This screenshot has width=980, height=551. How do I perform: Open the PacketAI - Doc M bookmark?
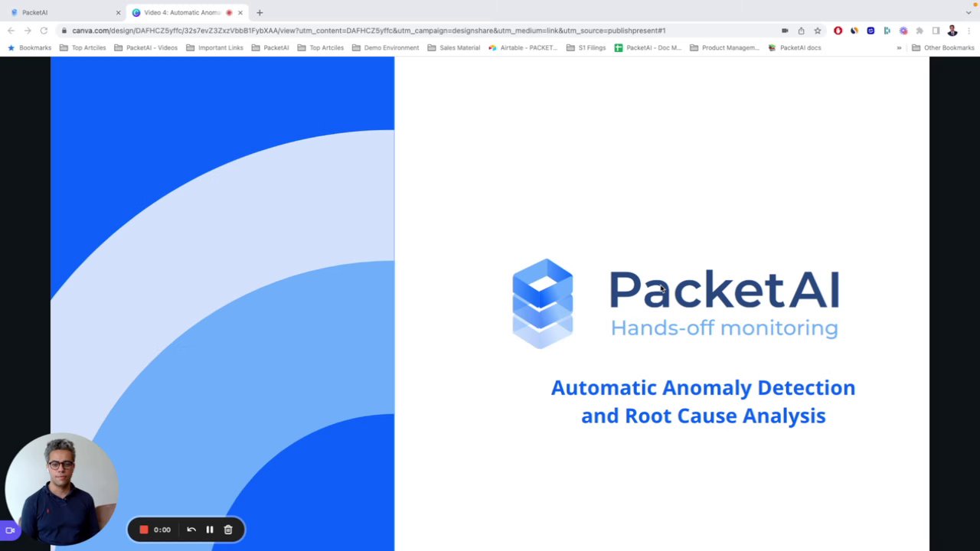(648, 47)
